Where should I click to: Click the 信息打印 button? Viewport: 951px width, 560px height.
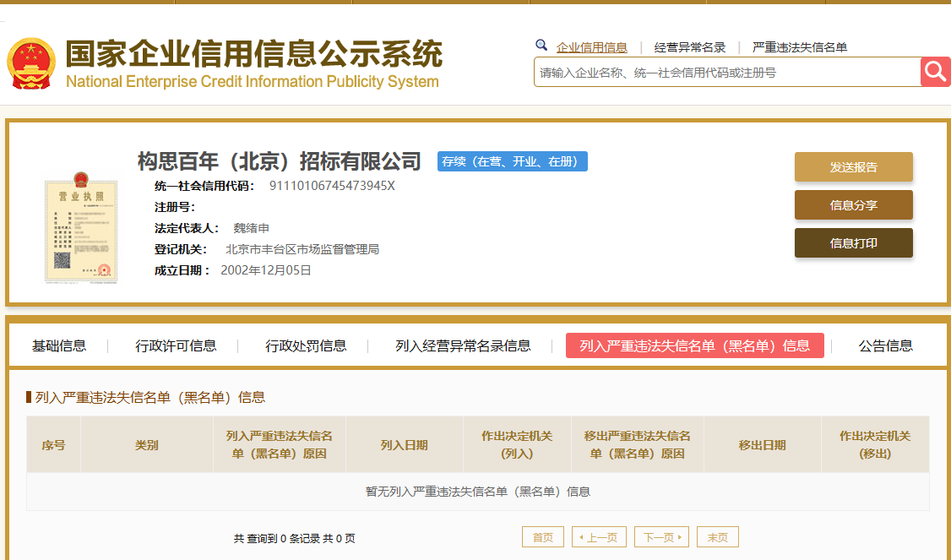[x=853, y=243]
